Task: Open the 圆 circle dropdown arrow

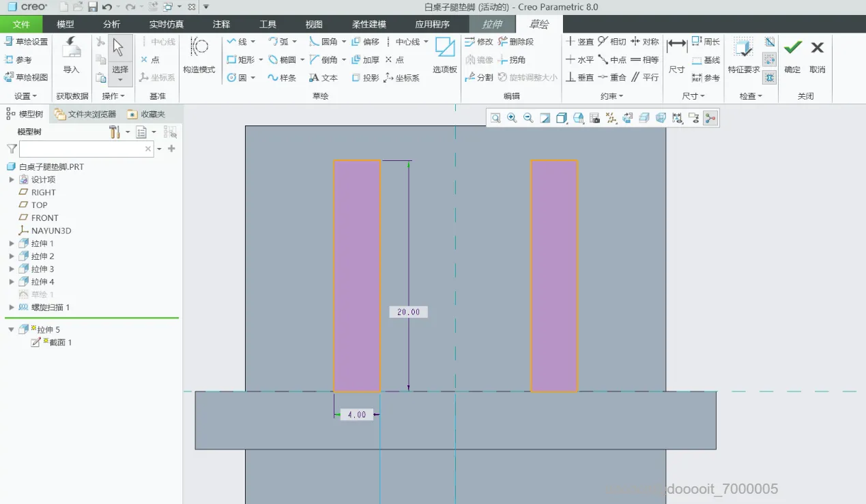Action: click(253, 78)
